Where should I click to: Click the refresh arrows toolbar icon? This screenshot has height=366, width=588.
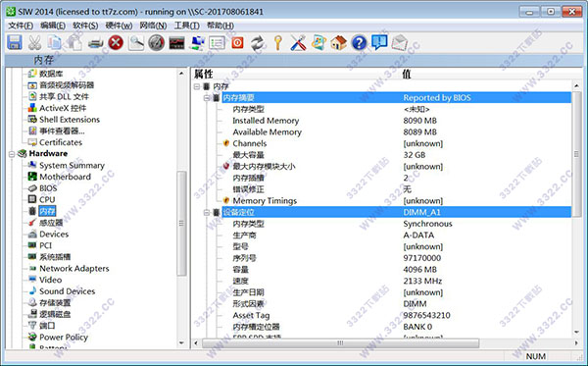coord(258,43)
